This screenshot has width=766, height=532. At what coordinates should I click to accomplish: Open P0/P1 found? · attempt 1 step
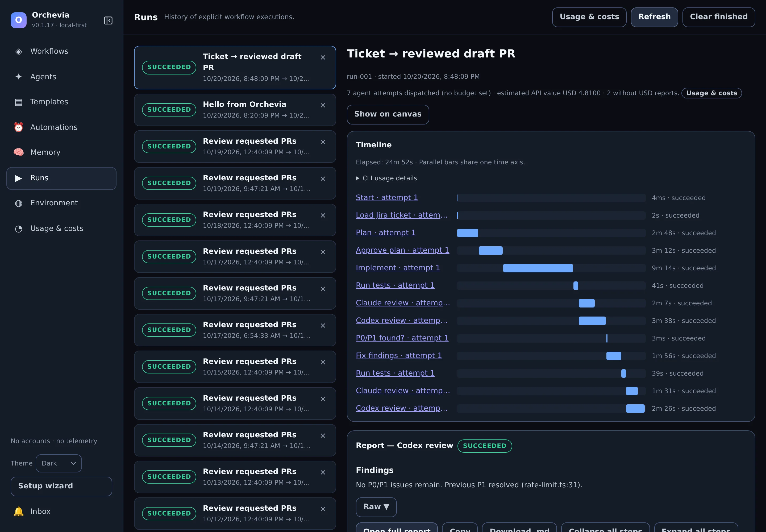tap(402, 338)
